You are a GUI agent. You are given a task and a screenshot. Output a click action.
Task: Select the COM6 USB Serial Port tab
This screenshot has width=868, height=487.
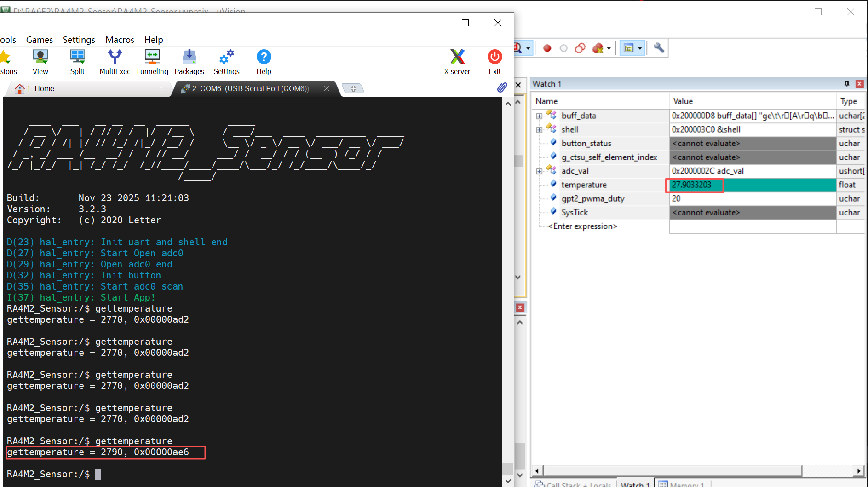250,88
